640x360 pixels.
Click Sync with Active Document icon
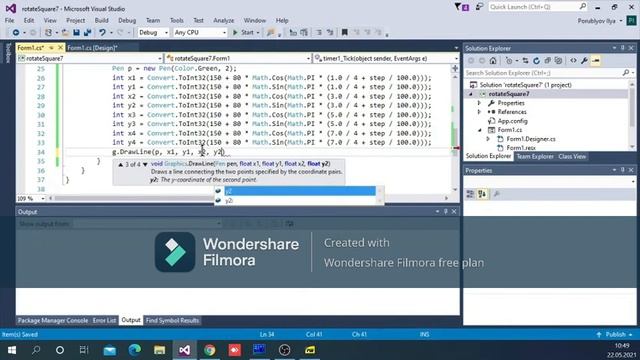pos(525,60)
